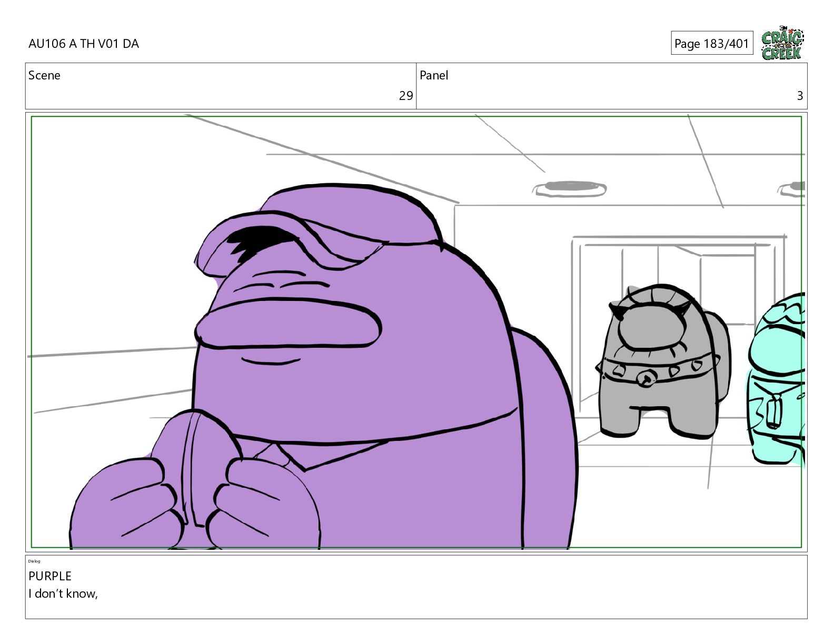Select the dialog line "I don't know,"
The width and height of the screenshot is (834, 644).
63,593
